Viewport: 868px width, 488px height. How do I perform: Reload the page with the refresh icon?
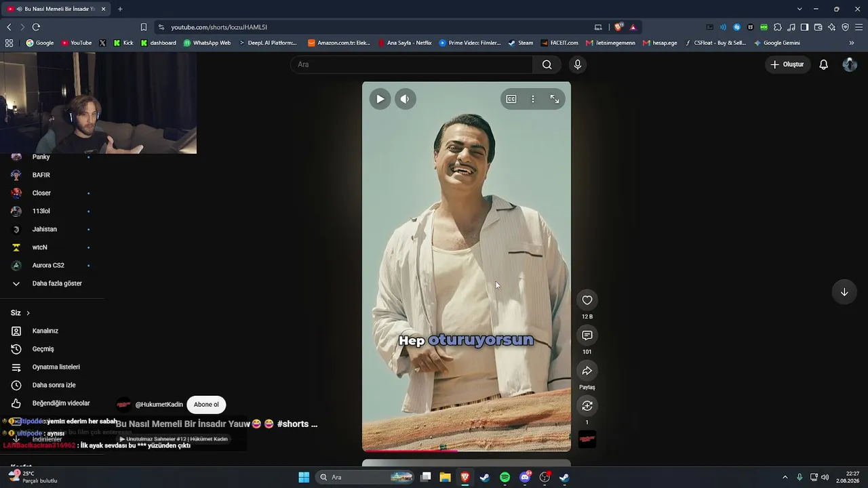click(x=36, y=27)
